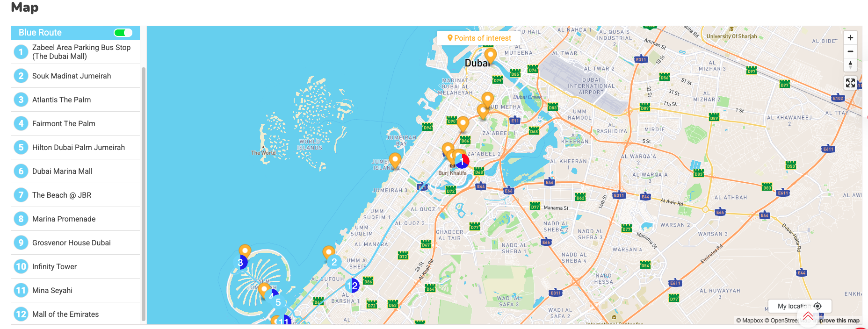Select Mall of the Emirates stop

76,314
